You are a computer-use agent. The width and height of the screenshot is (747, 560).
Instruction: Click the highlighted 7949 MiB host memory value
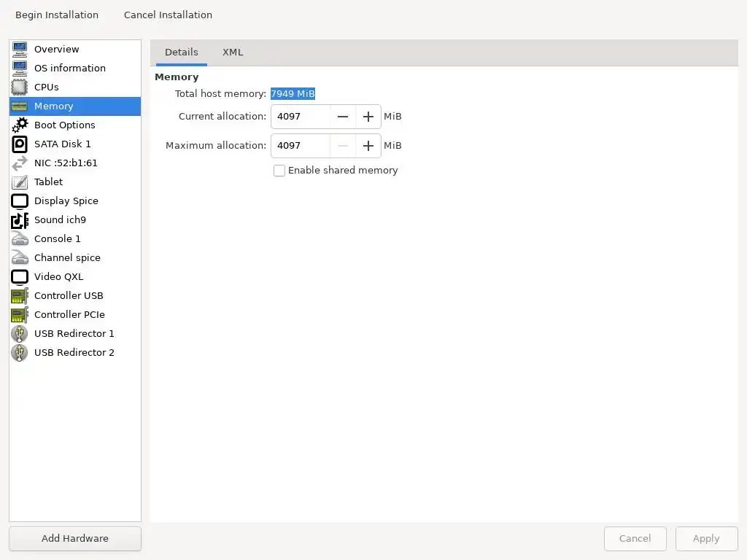pyautogui.click(x=293, y=94)
